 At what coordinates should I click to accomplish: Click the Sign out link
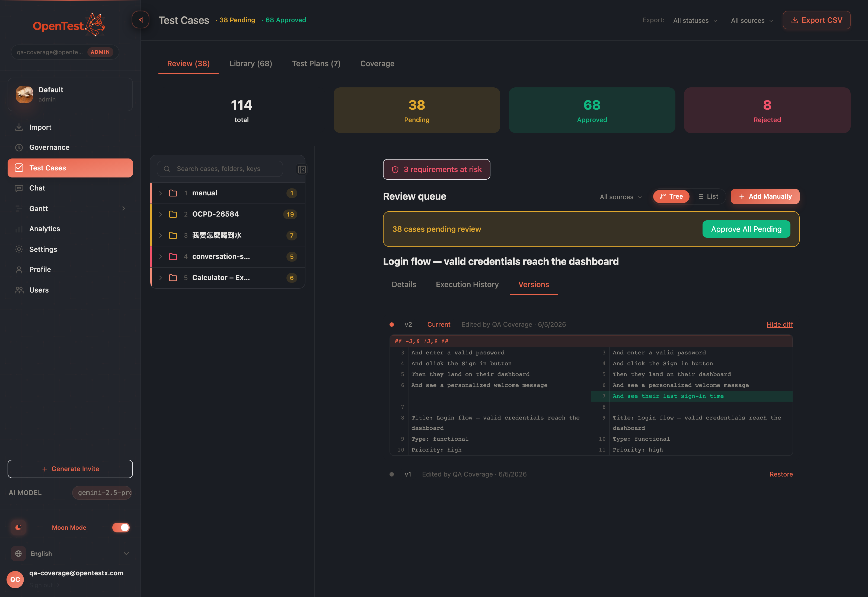44,585
